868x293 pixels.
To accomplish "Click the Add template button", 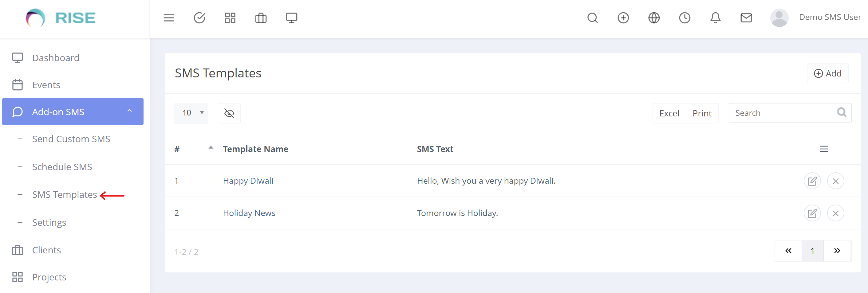I will coord(827,73).
